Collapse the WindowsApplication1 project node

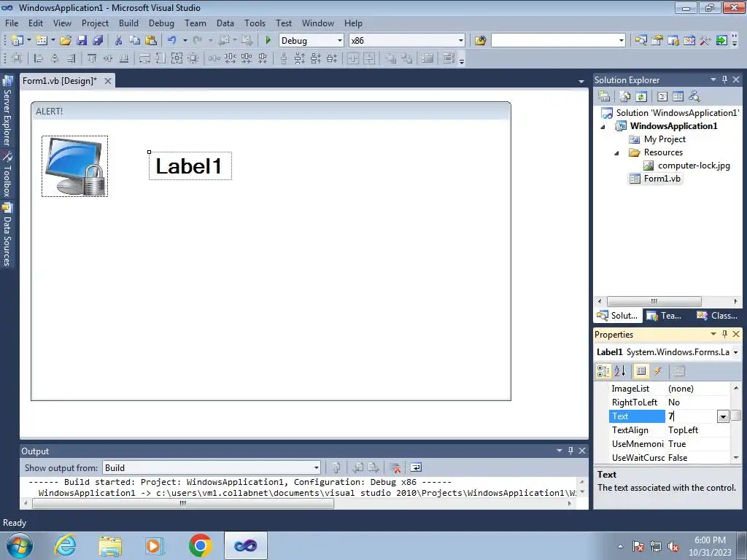tap(603, 127)
